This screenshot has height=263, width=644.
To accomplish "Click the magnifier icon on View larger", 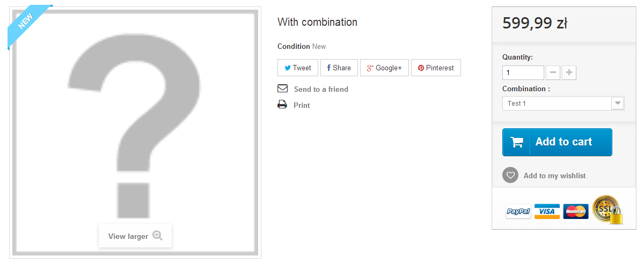I will point(157,236).
